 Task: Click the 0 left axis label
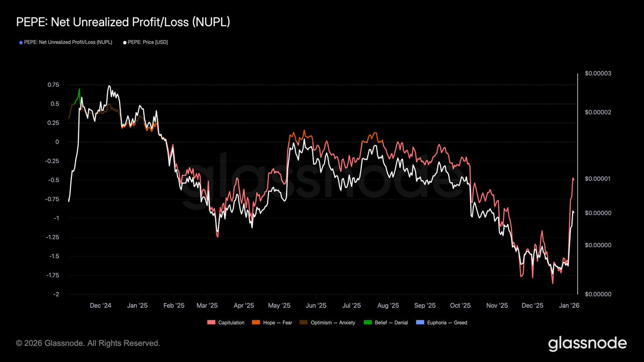[57, 142]
